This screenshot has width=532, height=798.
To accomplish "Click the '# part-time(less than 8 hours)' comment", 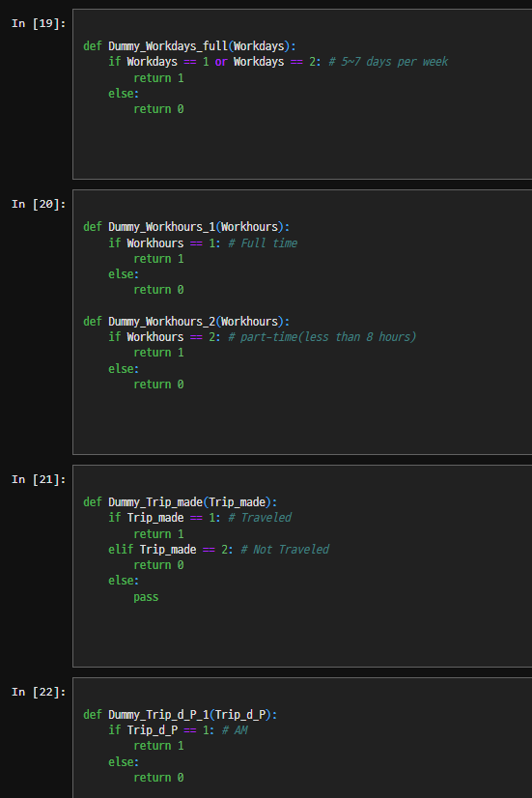I will [x=322, y=337].
